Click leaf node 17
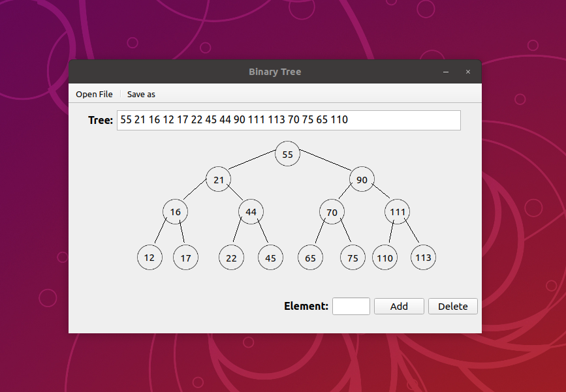Viewport: 566px width, 392px height. tap(185, 258)
